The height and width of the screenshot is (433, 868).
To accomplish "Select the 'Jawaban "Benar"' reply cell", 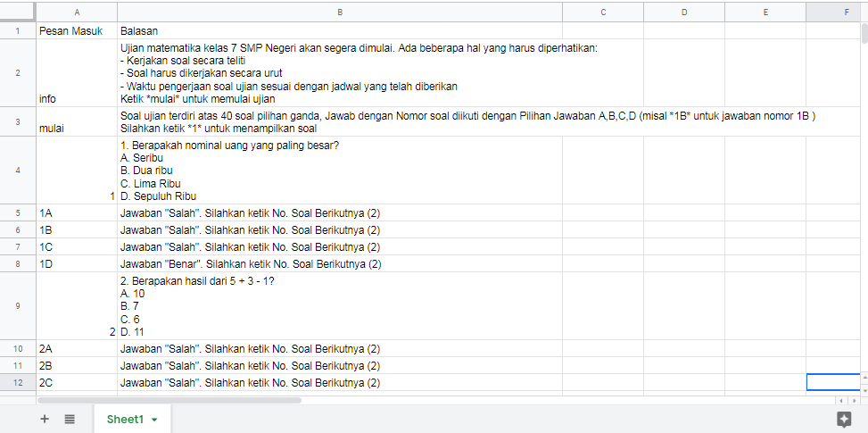I will [x=340, y=263].
